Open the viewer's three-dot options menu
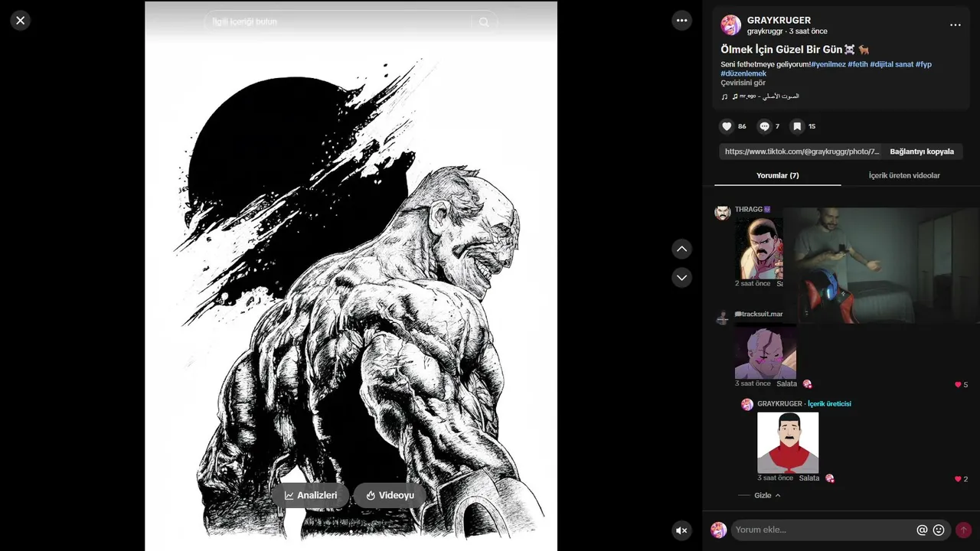The image size is (980, 551). [682, 21]
